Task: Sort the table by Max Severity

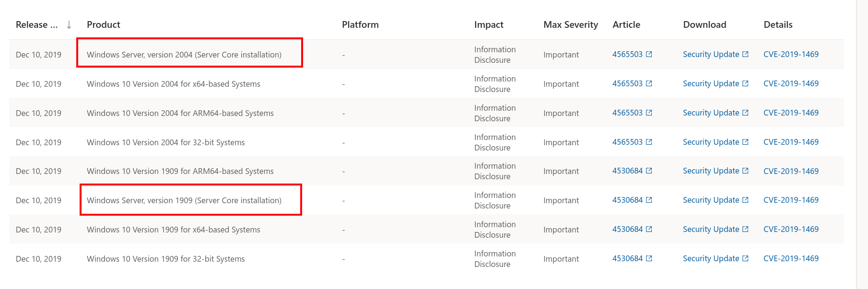Action: click(570, 24)
